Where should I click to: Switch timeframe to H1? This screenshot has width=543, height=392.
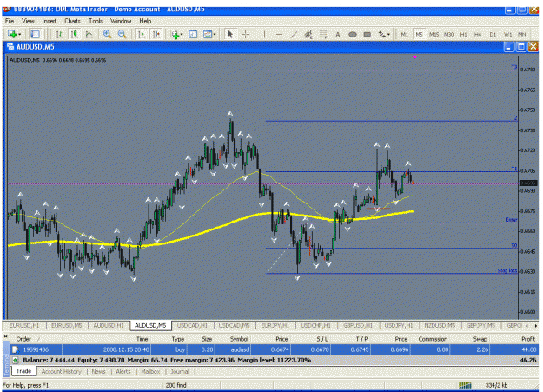(463, 34)
